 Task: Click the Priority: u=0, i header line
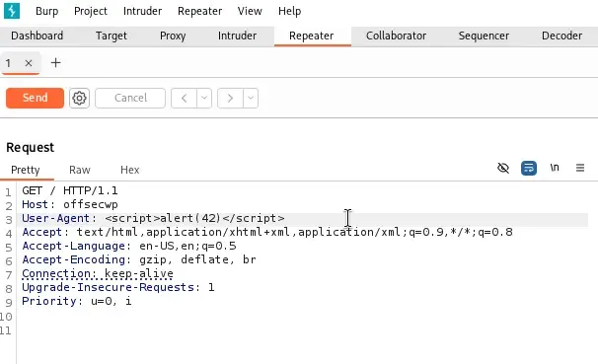click(x=77, y=301)
